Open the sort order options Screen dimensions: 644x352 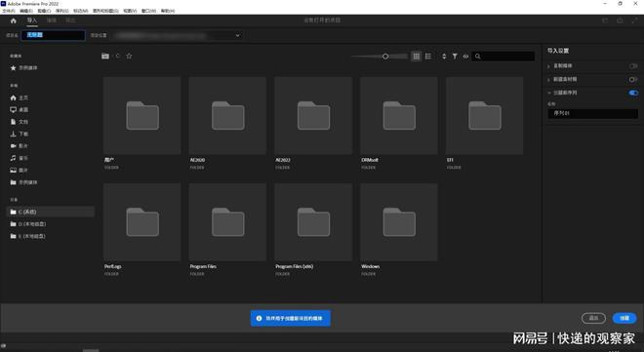(444, 57)
